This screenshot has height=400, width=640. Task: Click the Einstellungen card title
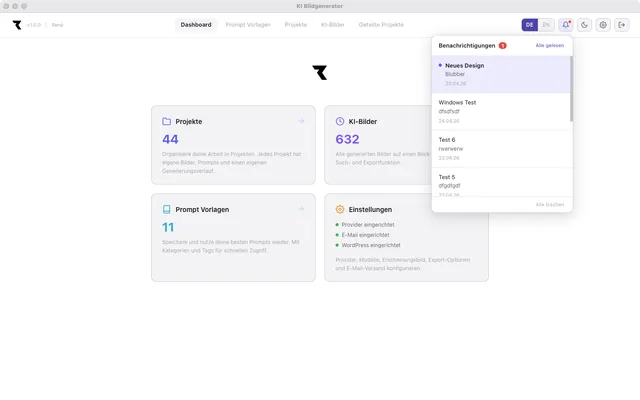pos(370,209)
